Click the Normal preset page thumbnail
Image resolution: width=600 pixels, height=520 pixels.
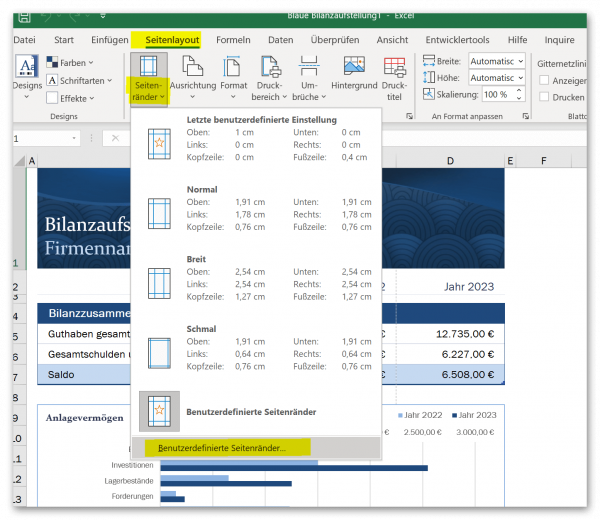coord(159,213)
